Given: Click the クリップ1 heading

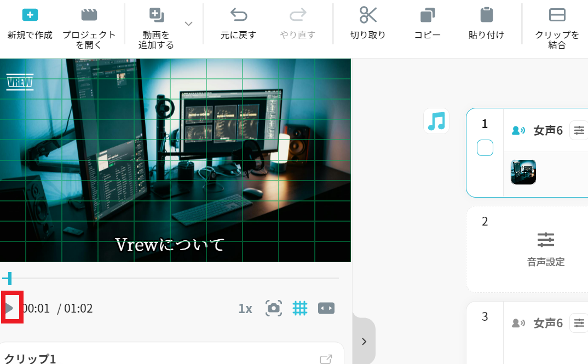Looking at the screenshot, I should click(30, 359).
